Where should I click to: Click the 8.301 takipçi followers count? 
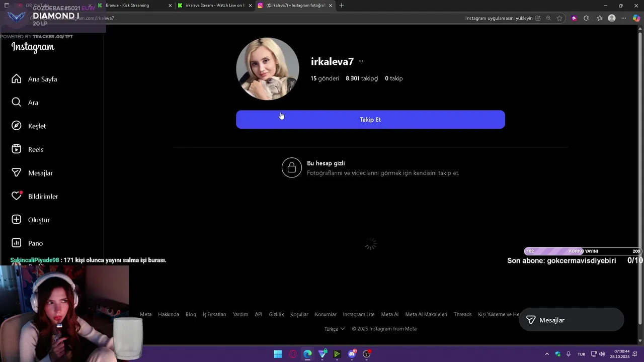click(362, 78)
